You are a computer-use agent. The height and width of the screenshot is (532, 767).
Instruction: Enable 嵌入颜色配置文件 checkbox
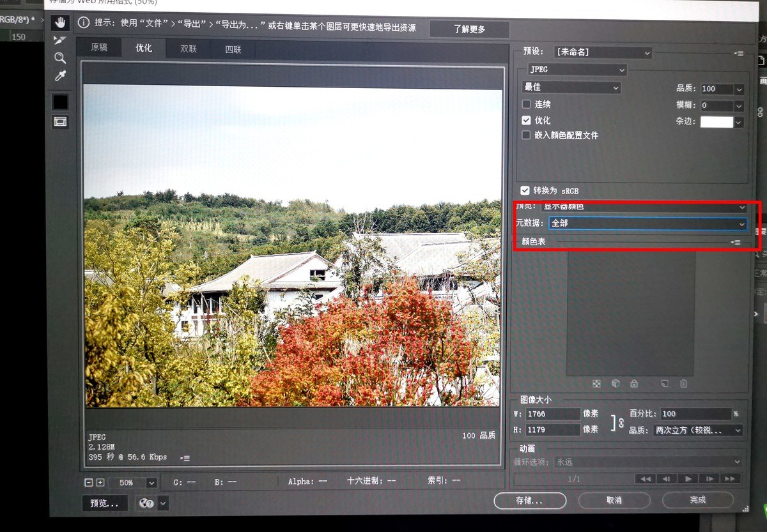527,135
